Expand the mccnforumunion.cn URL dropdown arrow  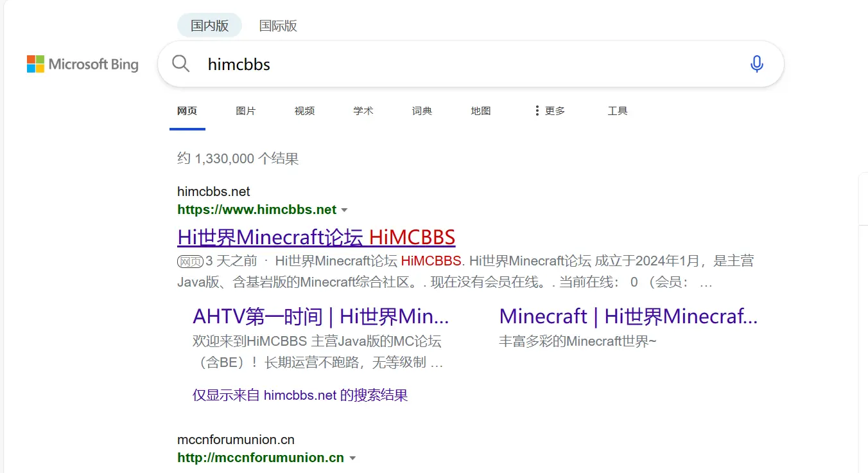[x=353, y=458]
